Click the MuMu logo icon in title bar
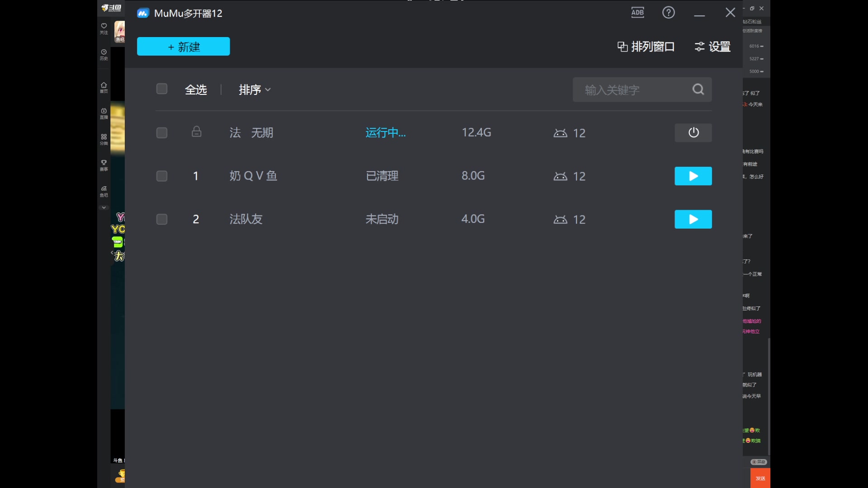This screenshot has width=868, height=488. tap(143, 13)
